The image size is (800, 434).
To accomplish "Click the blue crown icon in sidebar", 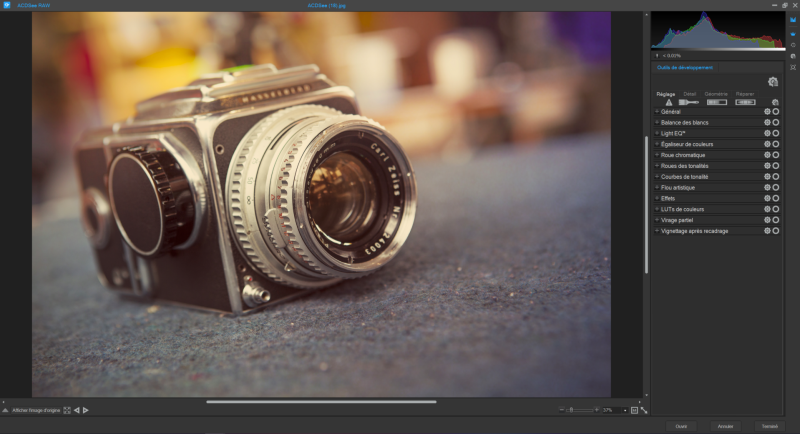I will point(793,34).
